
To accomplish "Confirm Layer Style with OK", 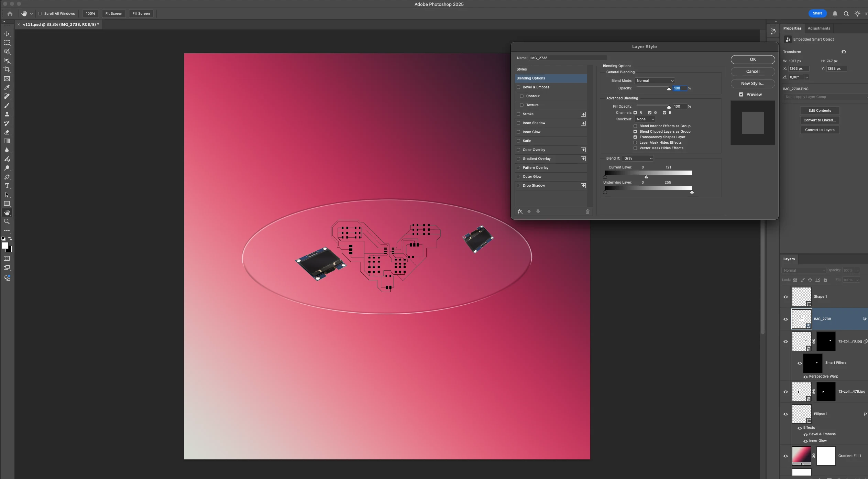I will 752,59.
